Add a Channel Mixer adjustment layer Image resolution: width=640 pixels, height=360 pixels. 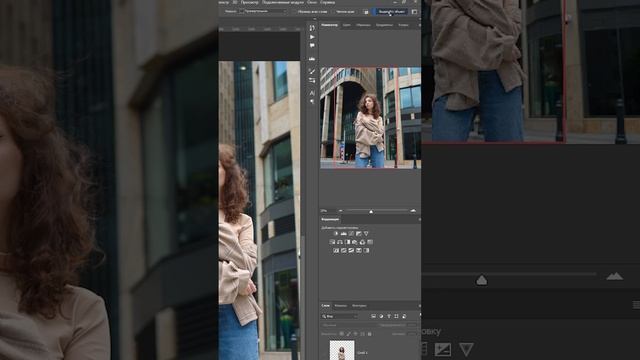coord(362,242)
